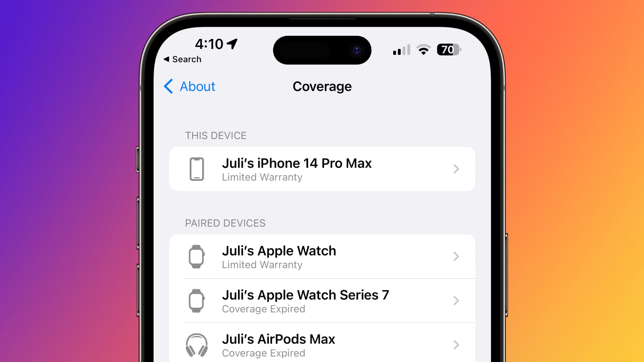Viewport: 644px width, 362px height.
Task: Select Coverage page title label
Action: [x=322, y=86]
